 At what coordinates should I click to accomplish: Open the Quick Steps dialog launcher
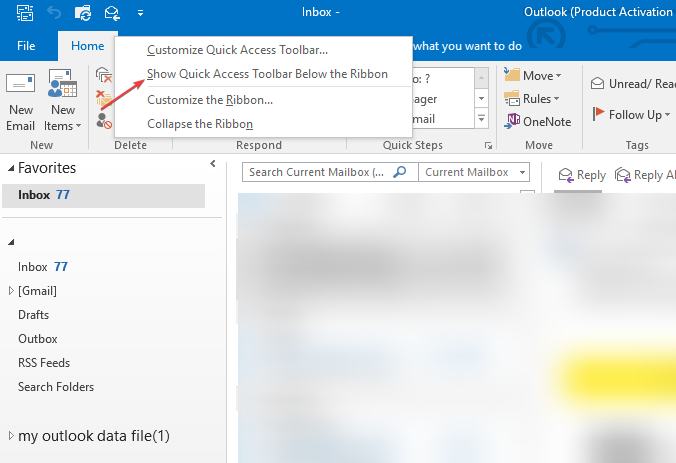tap(488, 146)
